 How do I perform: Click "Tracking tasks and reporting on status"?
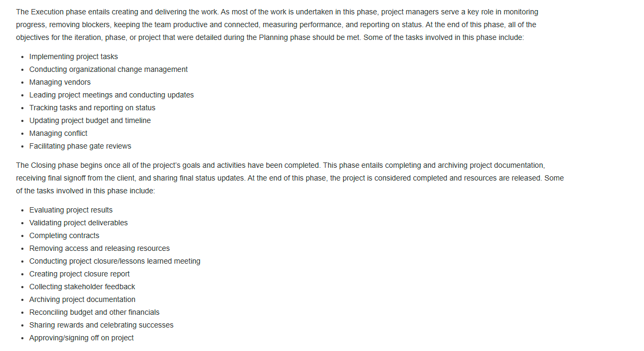pos(92,108)
